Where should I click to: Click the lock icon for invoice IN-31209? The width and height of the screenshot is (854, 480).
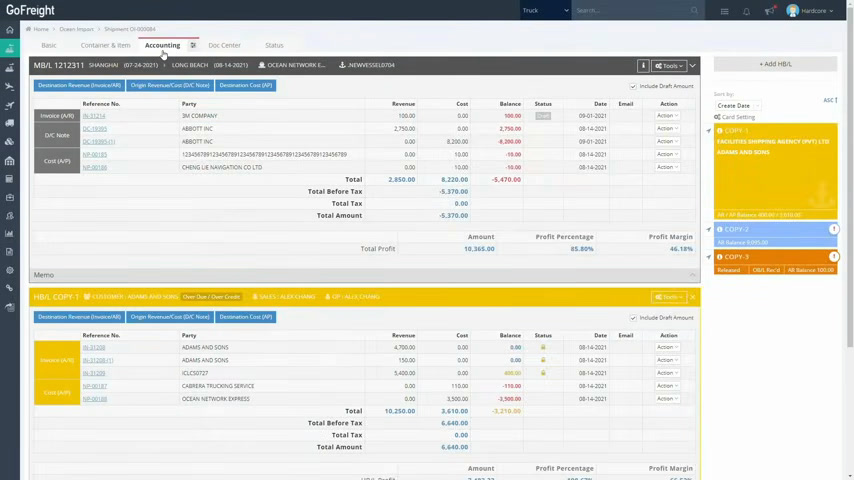pos(542,373)
